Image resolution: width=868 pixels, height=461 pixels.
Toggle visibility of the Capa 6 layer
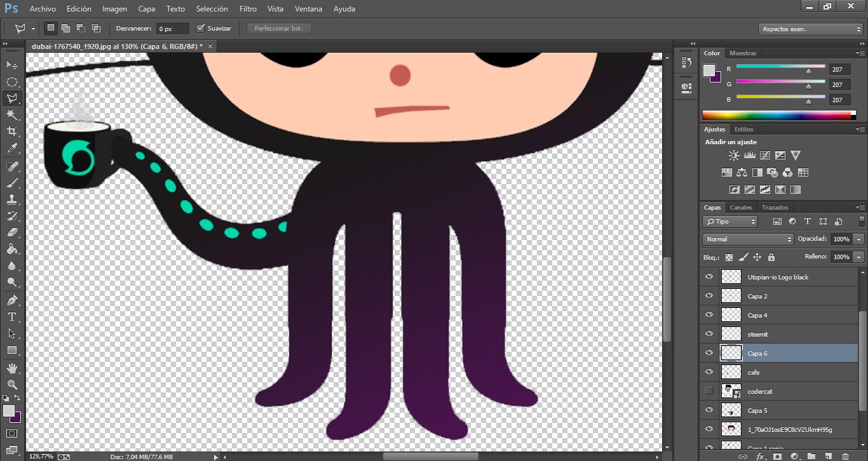(709, 353)
